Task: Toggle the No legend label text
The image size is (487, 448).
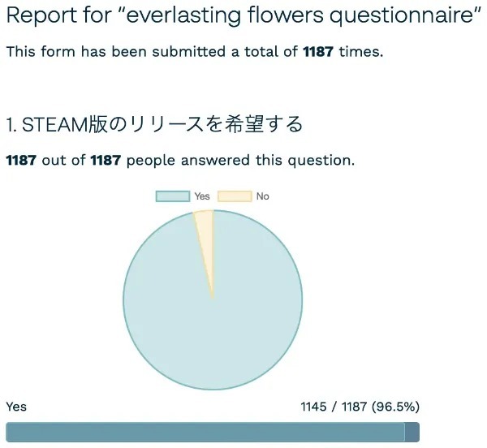Action: [x=262, y=196]
